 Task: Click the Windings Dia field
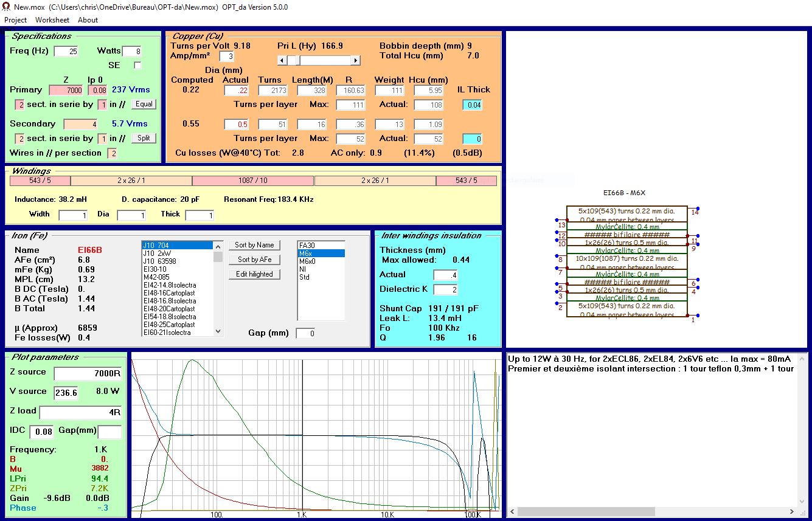(131, 215)
